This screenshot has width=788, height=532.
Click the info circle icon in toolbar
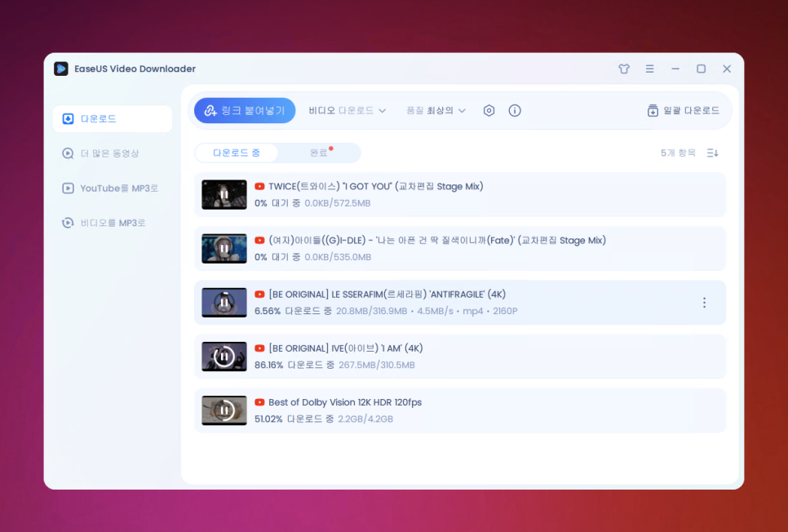(x=515, y=111)
